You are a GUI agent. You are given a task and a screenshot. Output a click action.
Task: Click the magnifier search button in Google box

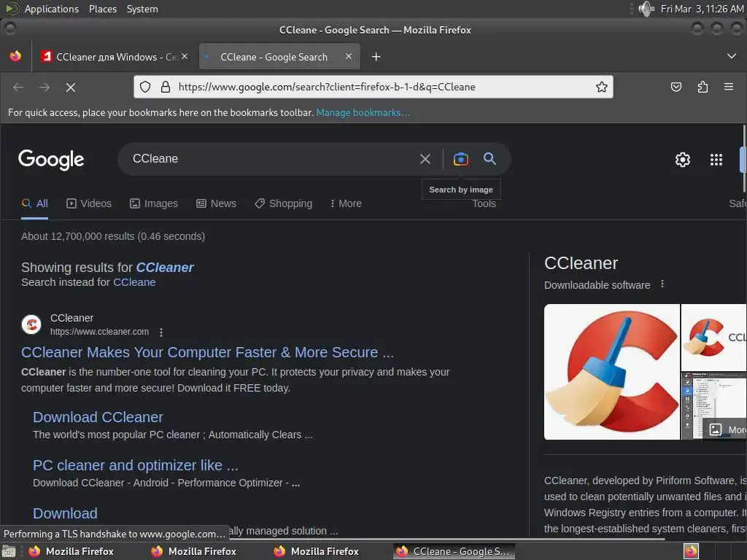pos(489,158)
